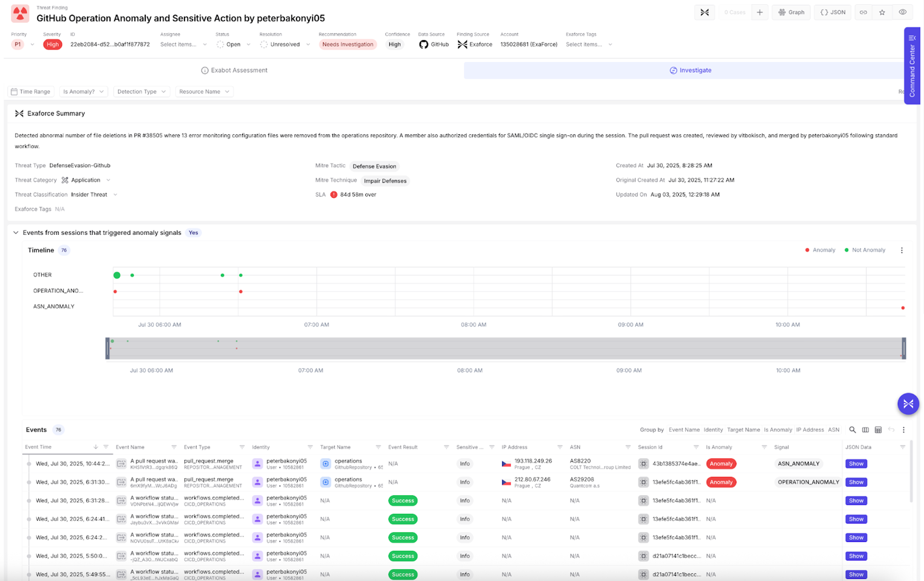Change Threat Classification Insider Threat dropdown
This screenshot has height=581, width=924.
94,194
